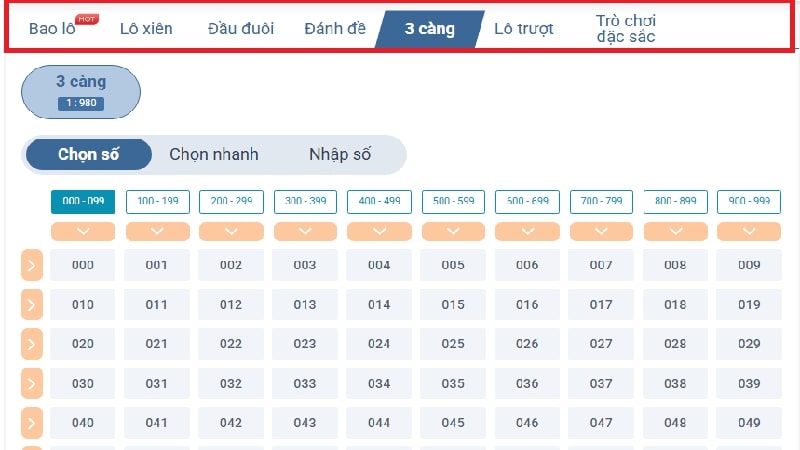Select the 700 - 799 range
The height and width of the screenshot is (450, 800).
coord(601,202)
